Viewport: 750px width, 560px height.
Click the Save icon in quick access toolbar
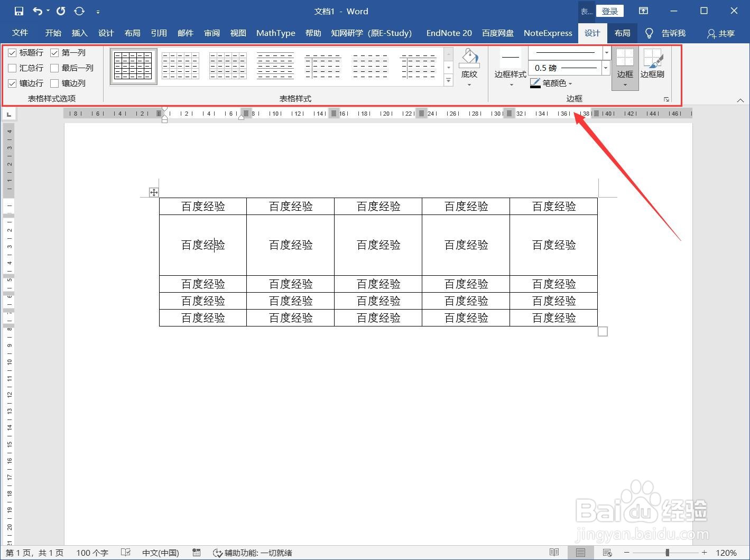tap(19, 11)
